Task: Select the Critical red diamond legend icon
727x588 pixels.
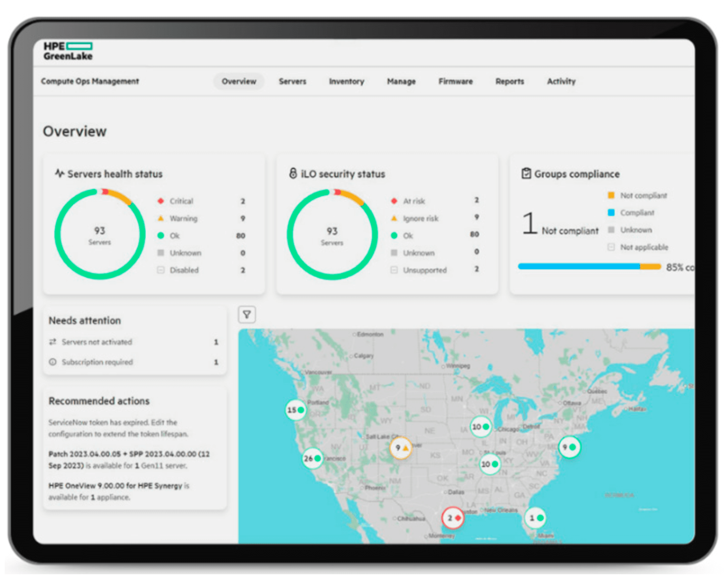Action: (161, 201)
